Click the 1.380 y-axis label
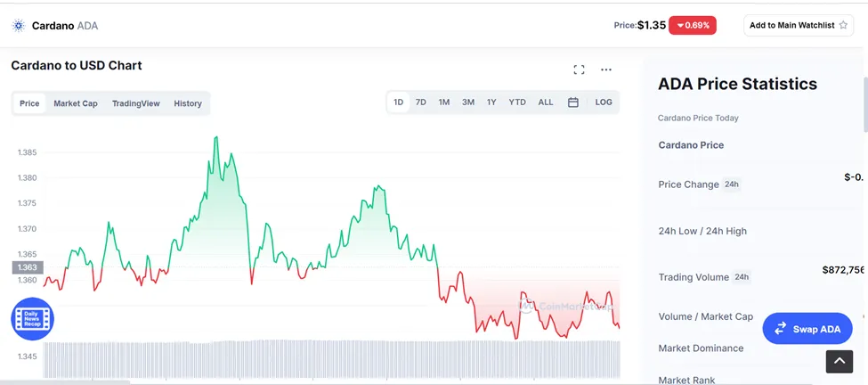Screen dimensions: 868x385 tap(25, 178)
